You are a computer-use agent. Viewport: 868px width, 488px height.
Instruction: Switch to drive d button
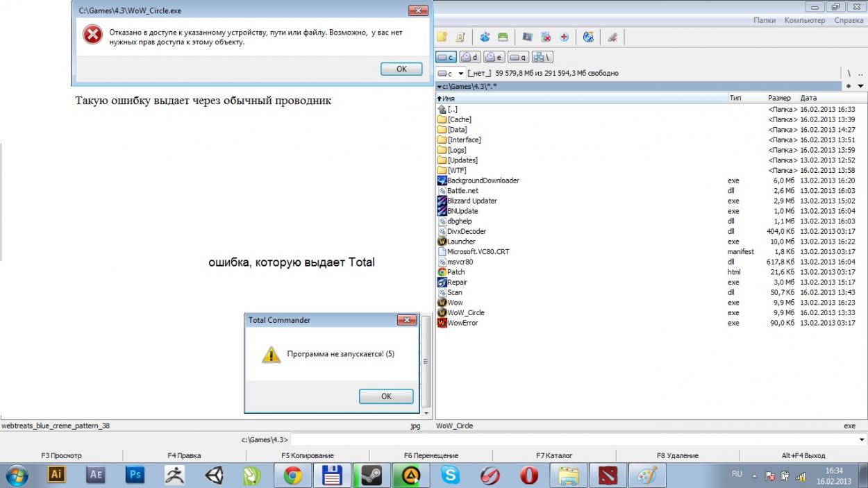469,57
